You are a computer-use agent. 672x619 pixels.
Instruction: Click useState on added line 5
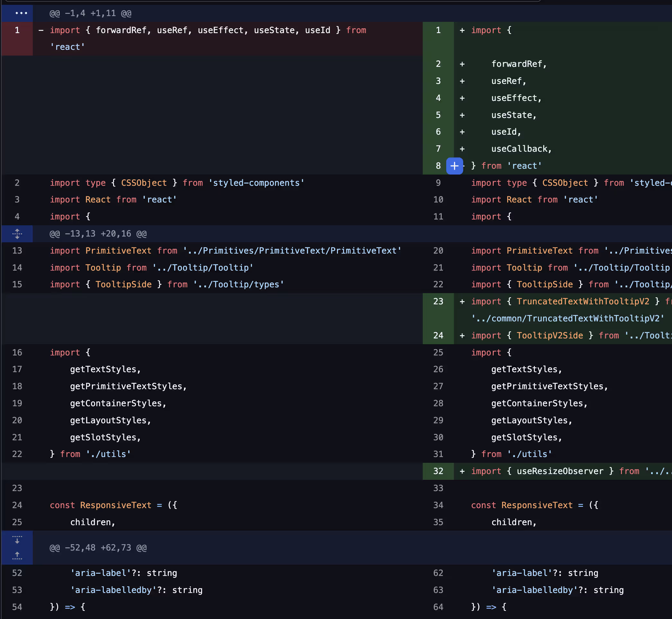point(512,115)
